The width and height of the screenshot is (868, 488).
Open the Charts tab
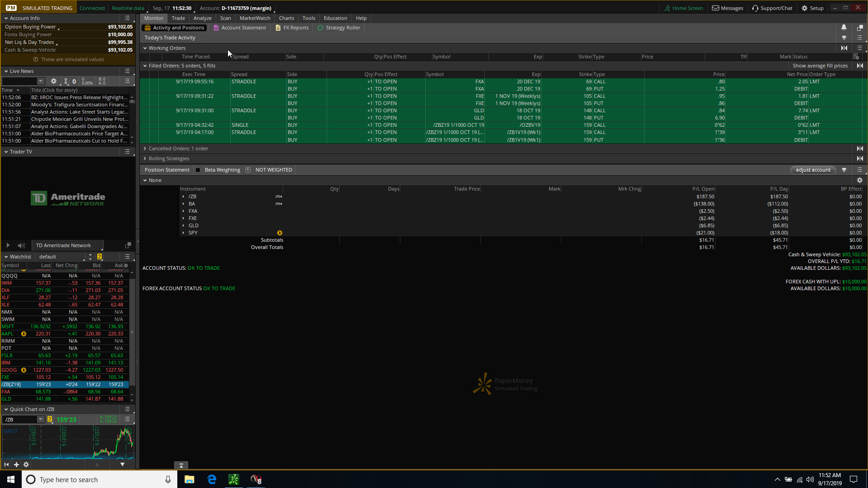[x=286, y=18]
